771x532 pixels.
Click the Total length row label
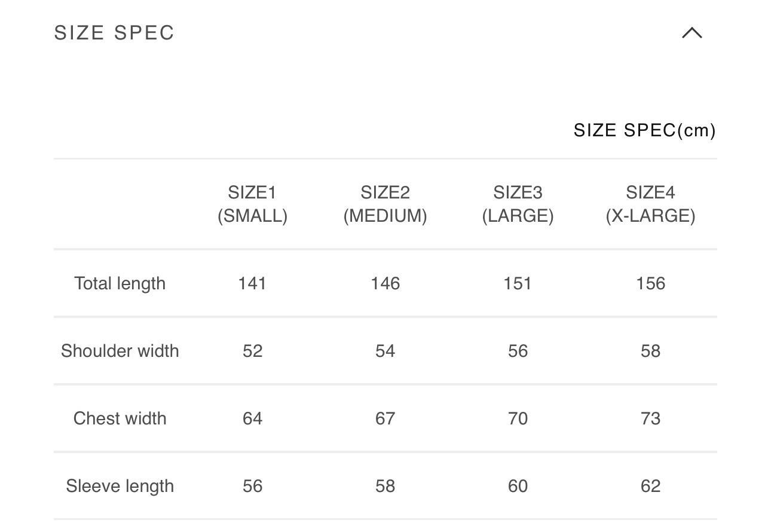120,283
